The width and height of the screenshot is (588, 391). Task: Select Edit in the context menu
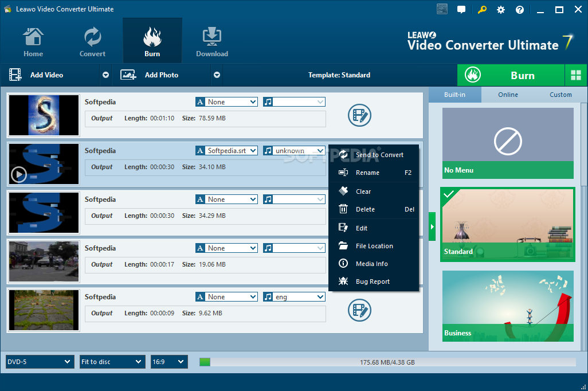pyautogui.click(x=374, y=228)
